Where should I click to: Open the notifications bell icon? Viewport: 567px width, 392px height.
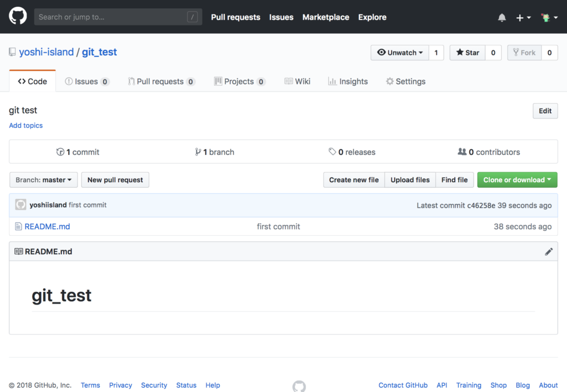click(502, 17)
